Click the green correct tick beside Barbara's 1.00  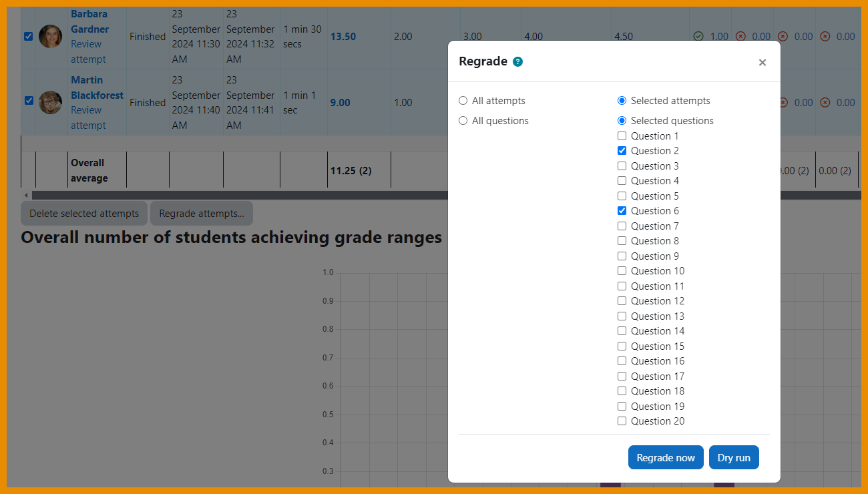tap(700, 37)
